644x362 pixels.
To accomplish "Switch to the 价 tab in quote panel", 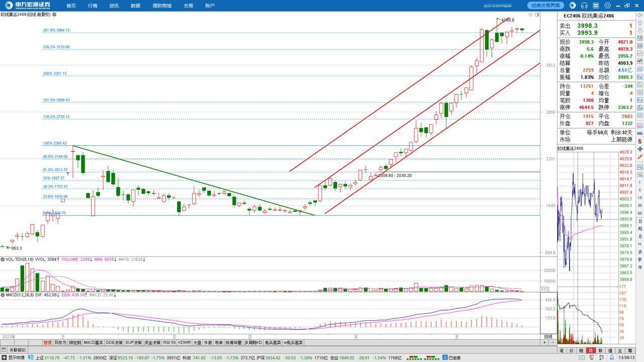I will click(x=572, y=350).
